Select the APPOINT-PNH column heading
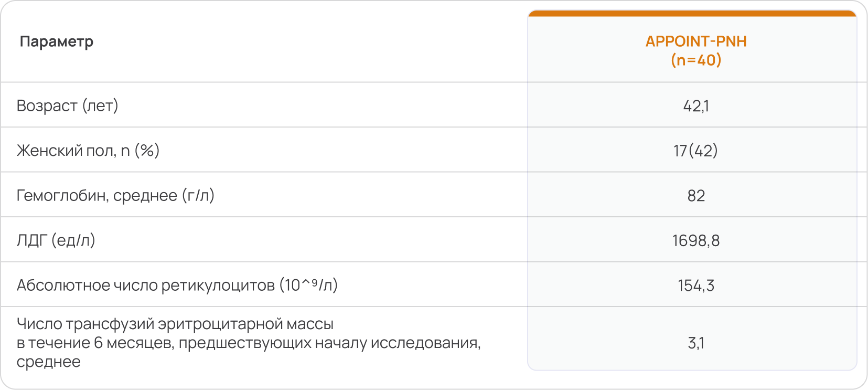The image size is (868, 390). [x=695, y=41]
